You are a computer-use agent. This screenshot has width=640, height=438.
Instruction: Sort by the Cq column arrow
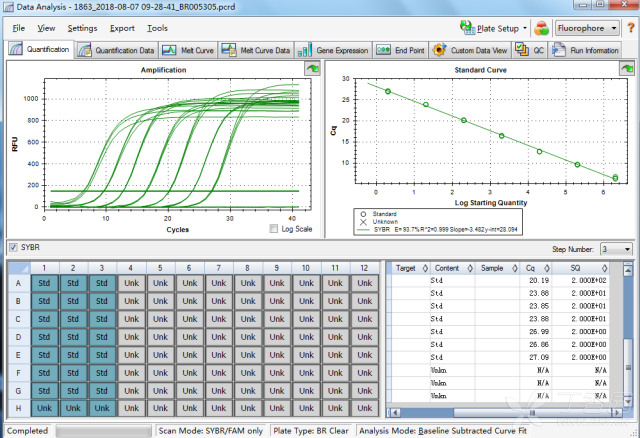click(547, 268)
